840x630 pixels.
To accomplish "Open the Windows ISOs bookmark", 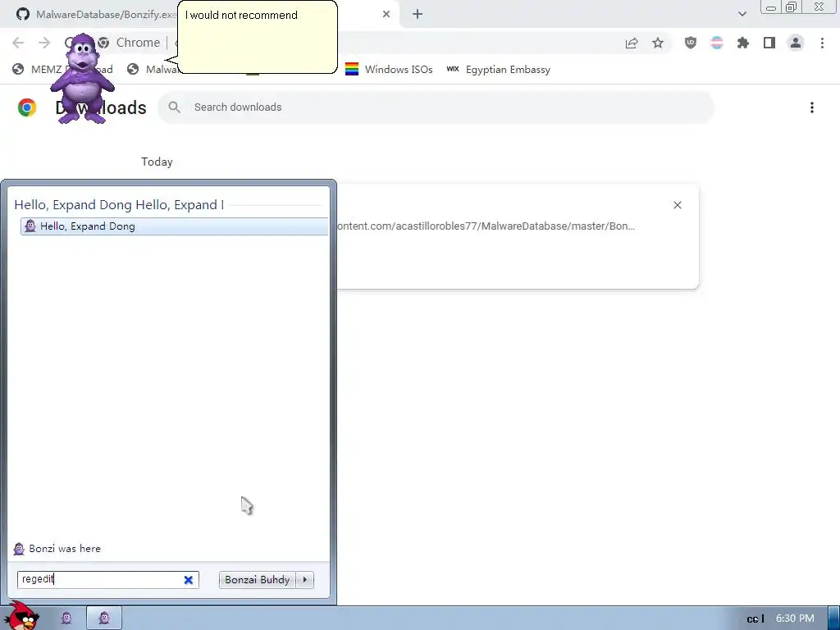I will click(389, 70).
